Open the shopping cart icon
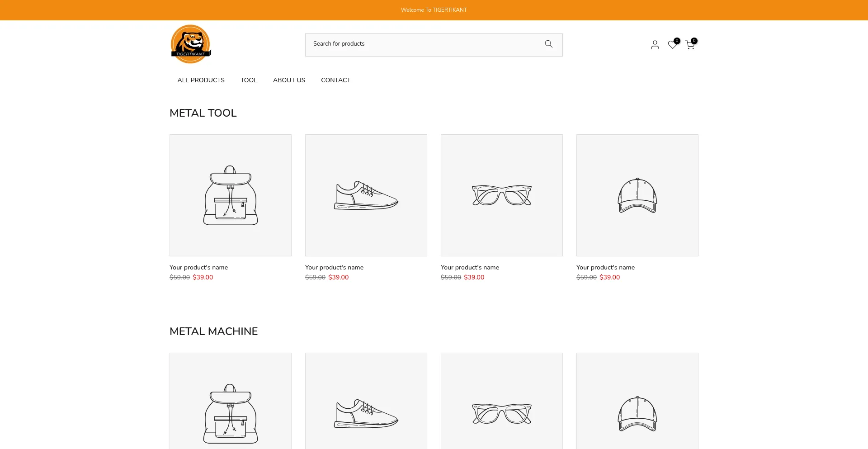 691,44
